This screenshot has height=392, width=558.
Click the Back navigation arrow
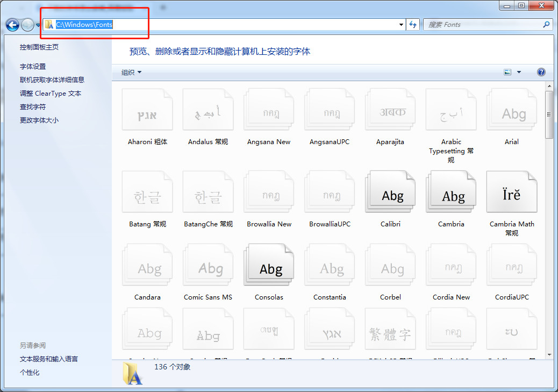pos(12,25)
